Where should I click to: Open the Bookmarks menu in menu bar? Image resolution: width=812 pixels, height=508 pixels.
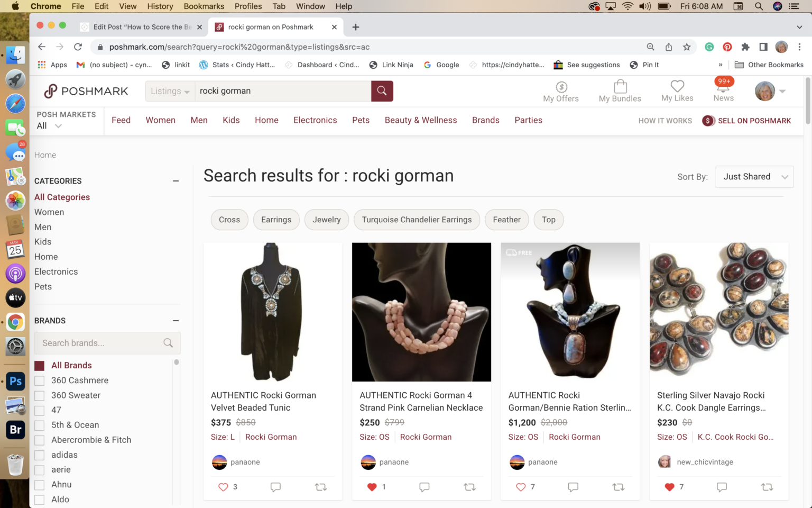pyautogui.click(x=204, y=6)
